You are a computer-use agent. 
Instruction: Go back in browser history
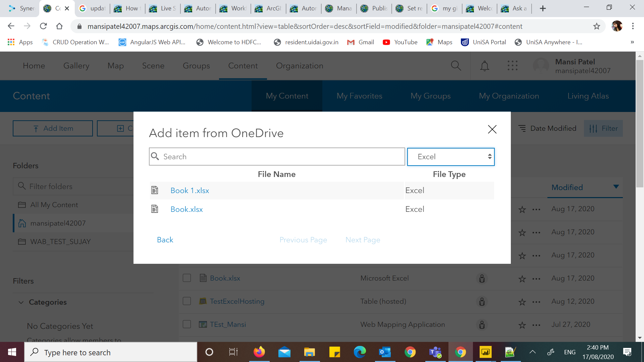point(11,26)
